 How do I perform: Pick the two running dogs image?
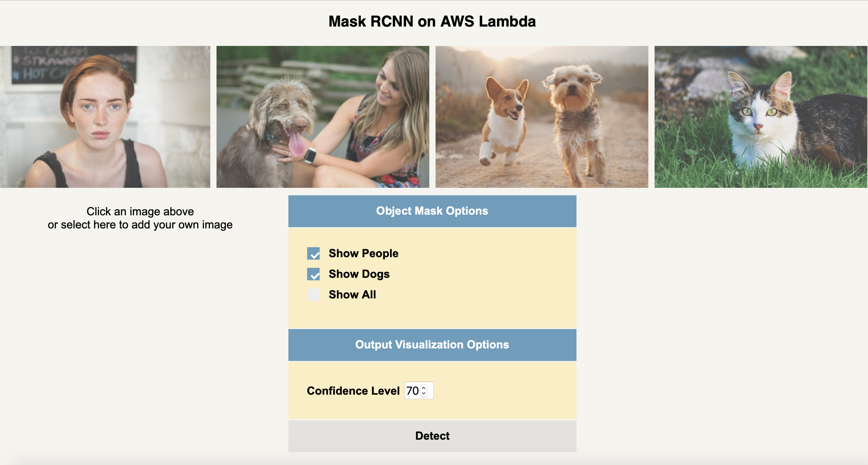(542, 117)
